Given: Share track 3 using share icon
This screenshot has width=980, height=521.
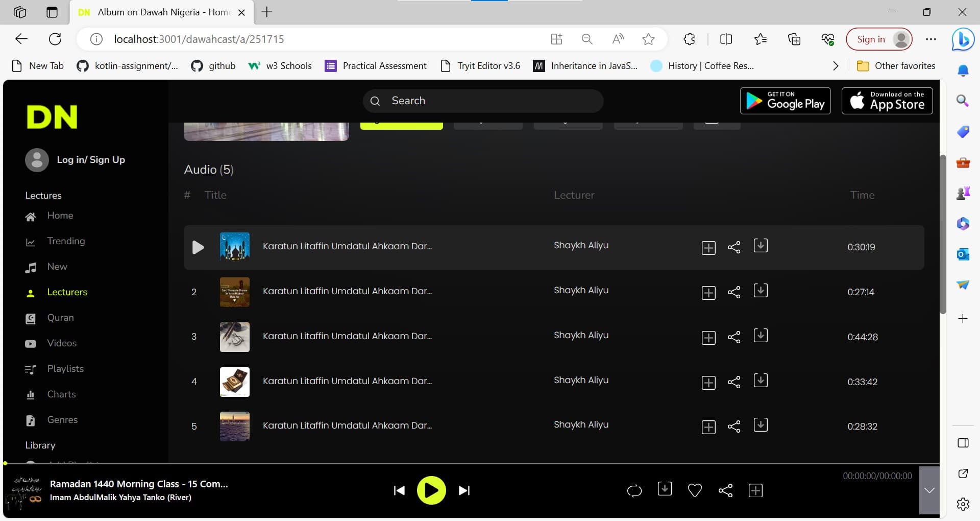Looking at the screenshot, I should coord(734,337).
